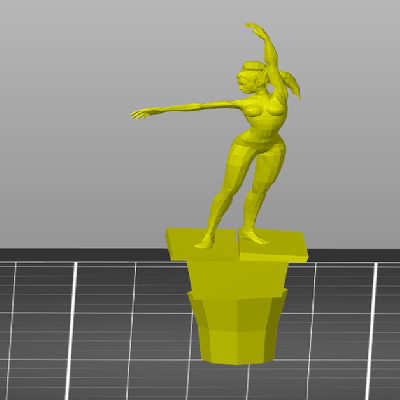Click the foot on right base plate

pyautogui.click(x=254, y=237)
